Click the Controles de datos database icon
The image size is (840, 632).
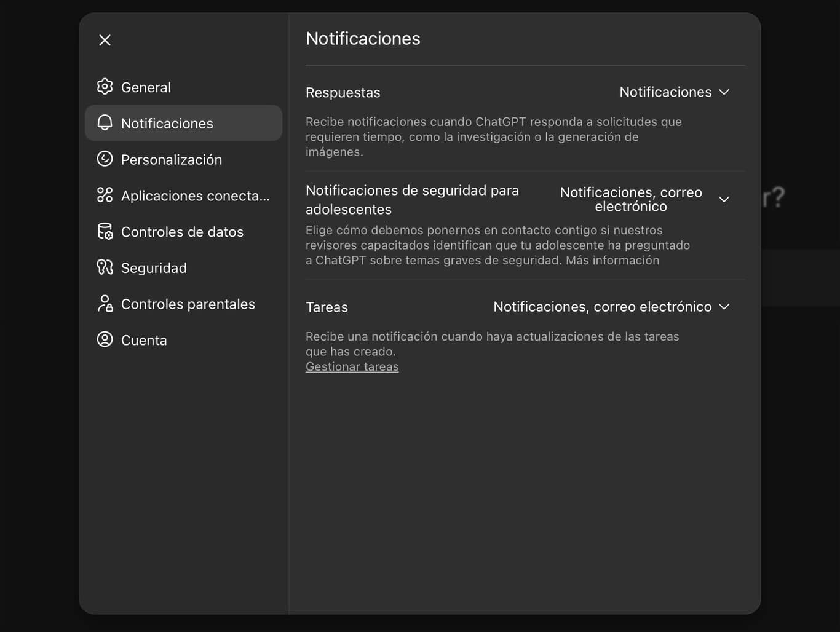(x=105, y=232)
